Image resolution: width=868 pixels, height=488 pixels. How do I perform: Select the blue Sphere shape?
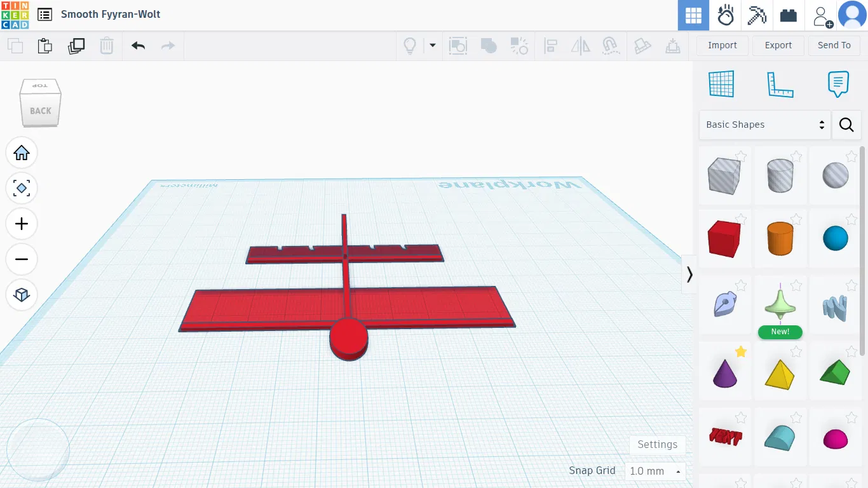pyautogui.click(x=836, y=239)
